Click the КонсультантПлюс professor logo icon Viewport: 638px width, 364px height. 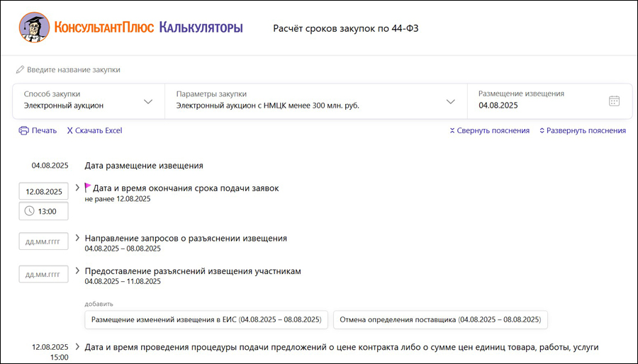point(34,27)
